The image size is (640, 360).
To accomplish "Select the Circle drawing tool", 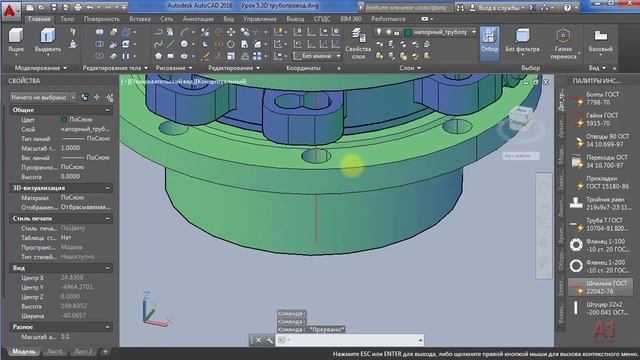I will click(184, 44).
